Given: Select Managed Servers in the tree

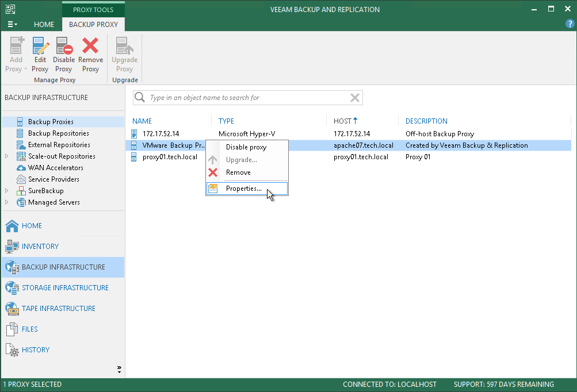Looking at the screenshot, I should pos(54,202).
